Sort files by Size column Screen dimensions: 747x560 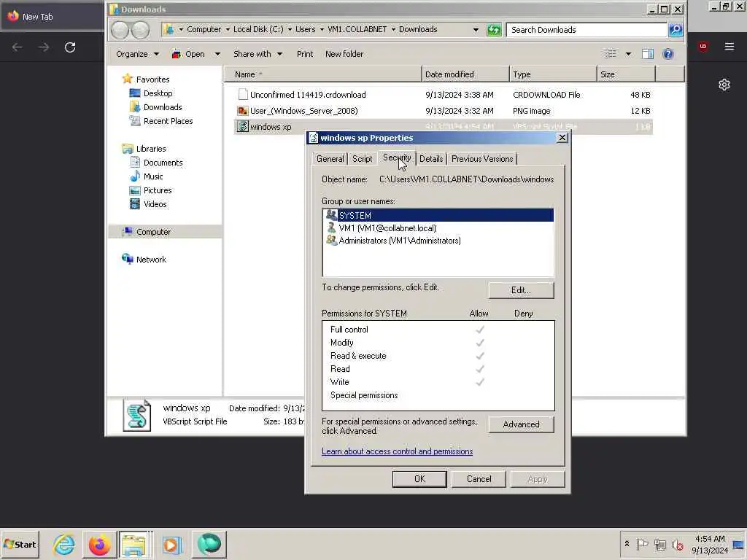point(626,74)
